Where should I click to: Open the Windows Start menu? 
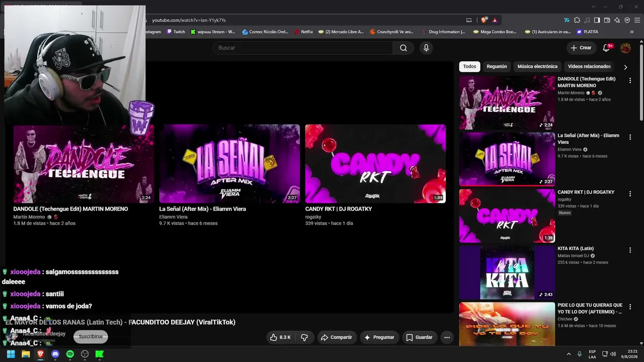coord(11,354)
